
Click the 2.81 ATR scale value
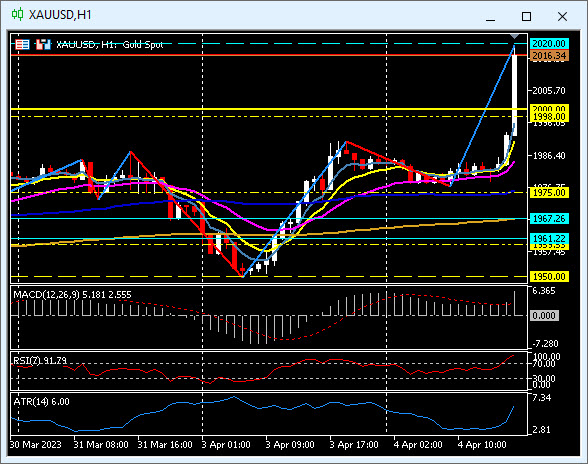(x=542, y=430)
